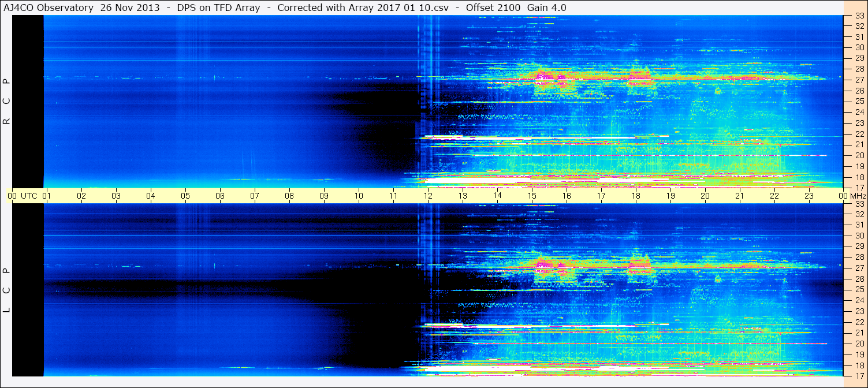868x388 pixels.
Task: Select the 17 hour marker on time axis
Action: (601, 196)
